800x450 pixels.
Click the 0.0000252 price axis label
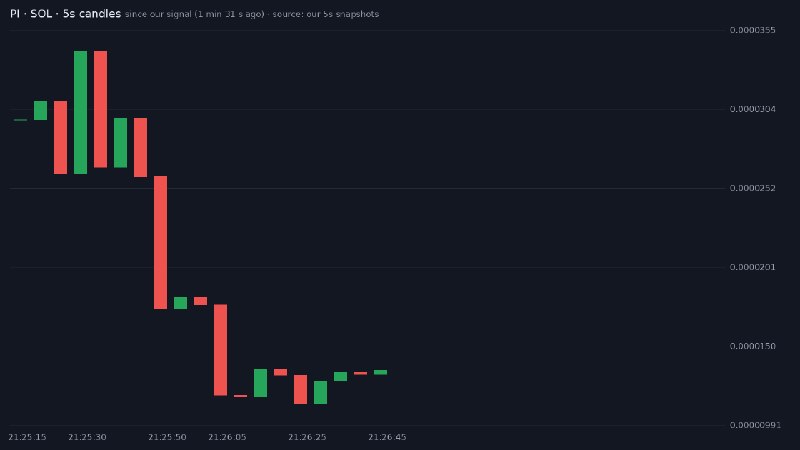pyautogui.click(x=753, y=188)
